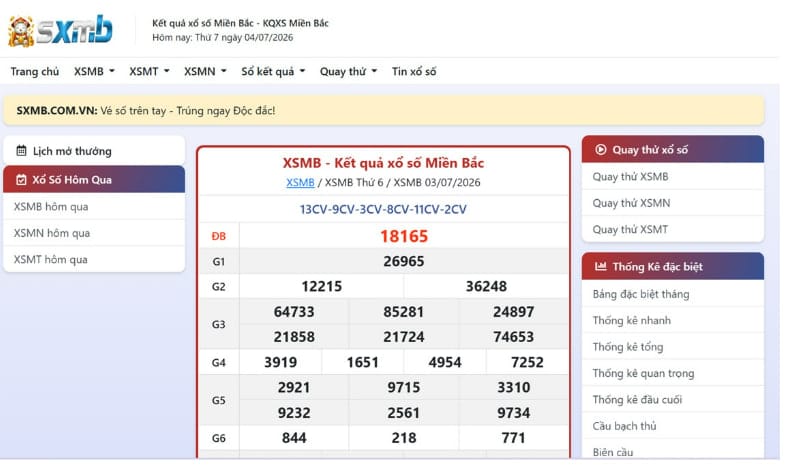Expand the XSMN dropdown menu
Screen dimensions: 799x469
[x=205, y=71]
